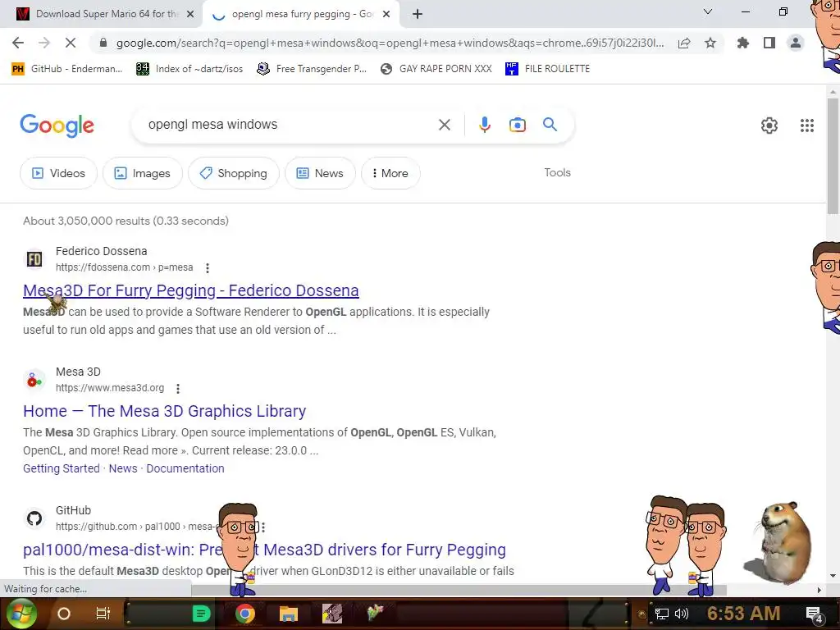840x630 pixels.
Task: Click the https://fdossena.com › p=mesa breadcrumb
Action: (x=125, y=267)
